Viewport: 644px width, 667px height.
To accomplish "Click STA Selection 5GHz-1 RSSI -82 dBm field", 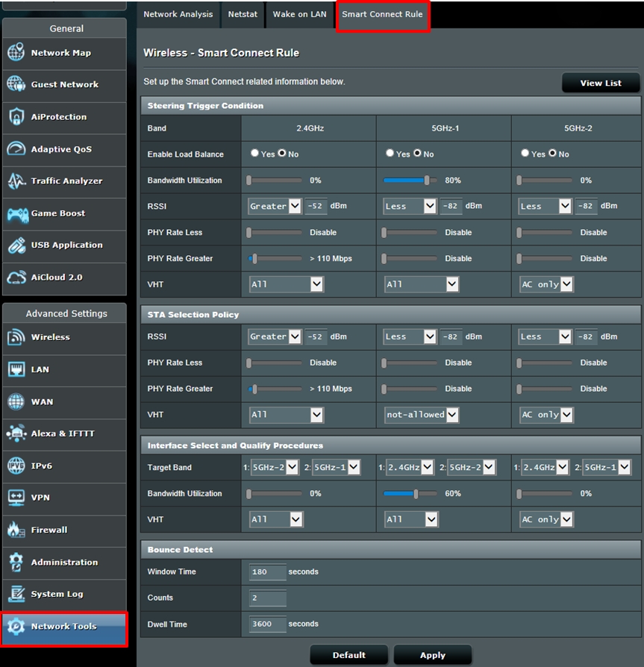I will [x=451, y=336].
